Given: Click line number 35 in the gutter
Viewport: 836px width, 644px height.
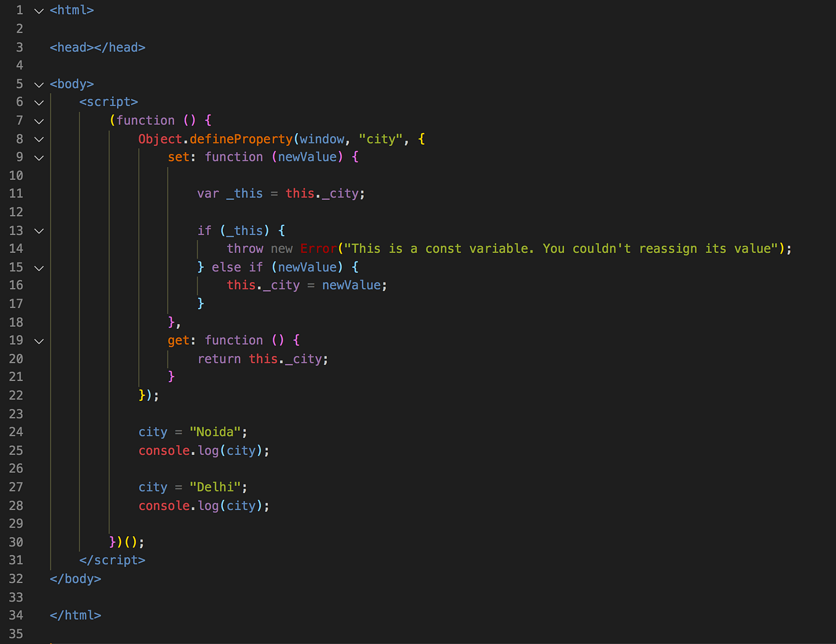Looking at the screenshot, I should tap(16, 634).
